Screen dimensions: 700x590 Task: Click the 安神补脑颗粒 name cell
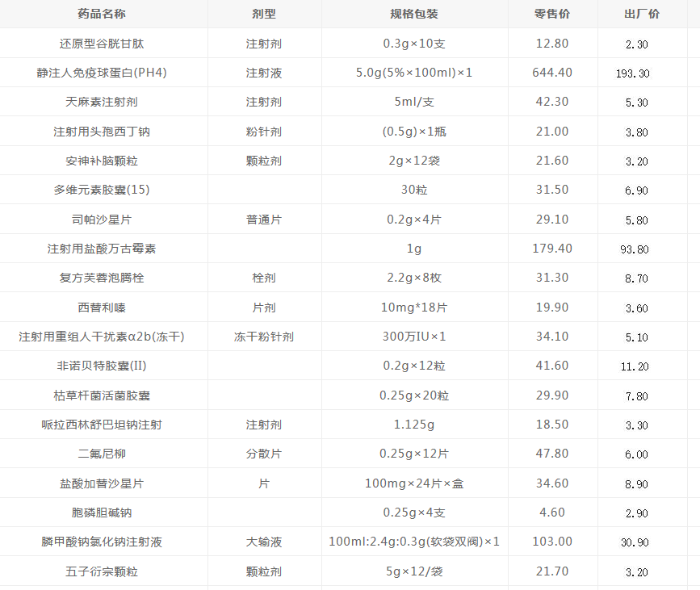click(x=102, y=161)
